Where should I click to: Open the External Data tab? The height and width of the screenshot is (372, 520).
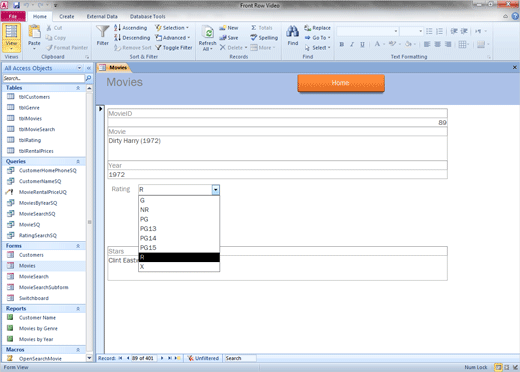[x=102, y=16]
